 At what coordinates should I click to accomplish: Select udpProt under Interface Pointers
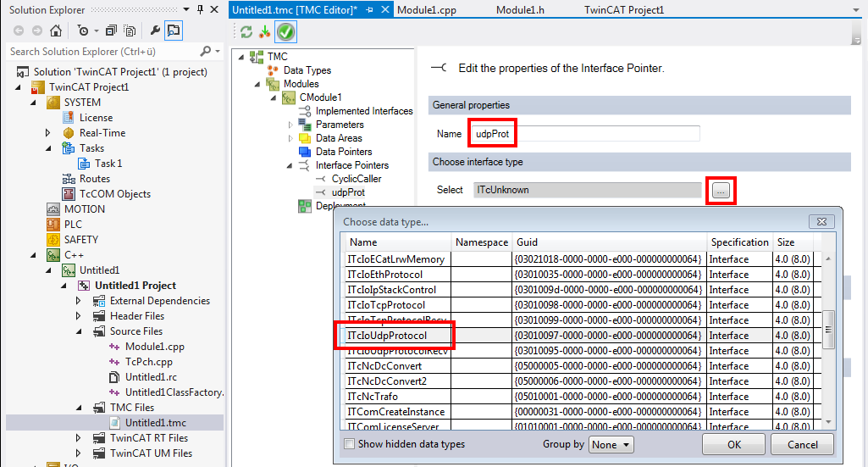(x=348, y=192)
